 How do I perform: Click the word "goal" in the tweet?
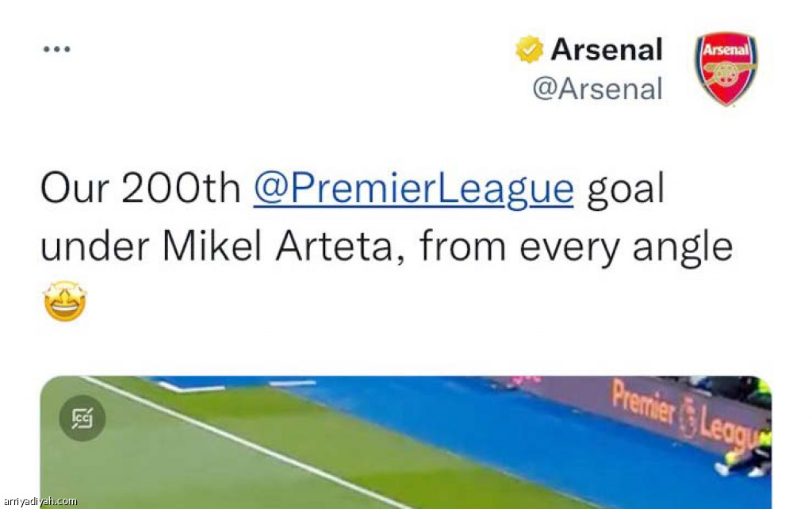point(625,189)
